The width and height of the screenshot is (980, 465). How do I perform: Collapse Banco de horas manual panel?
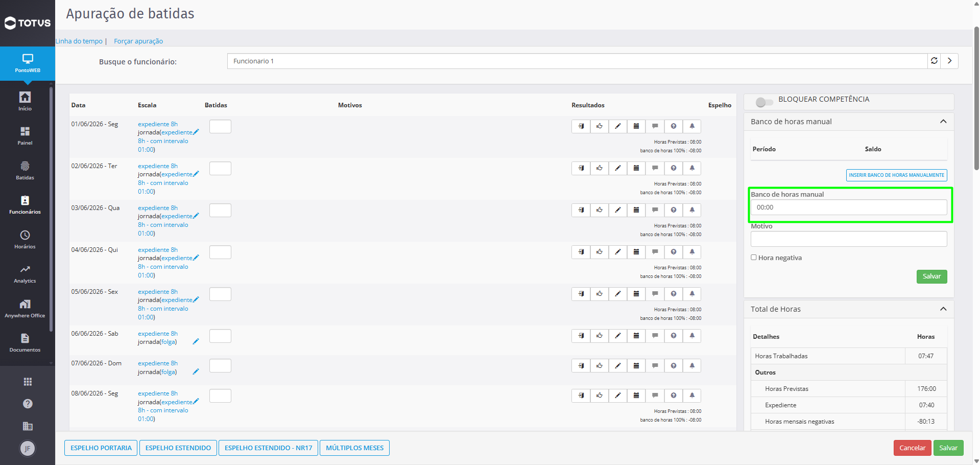[943, 122]
